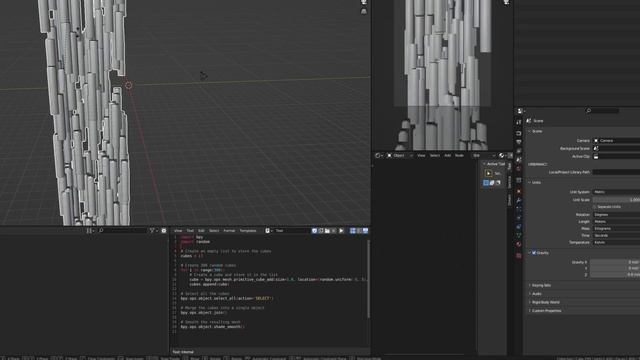Click the Slot selector in node editor
The width and height of the screenshot is (640, 360).
[483, 156]
